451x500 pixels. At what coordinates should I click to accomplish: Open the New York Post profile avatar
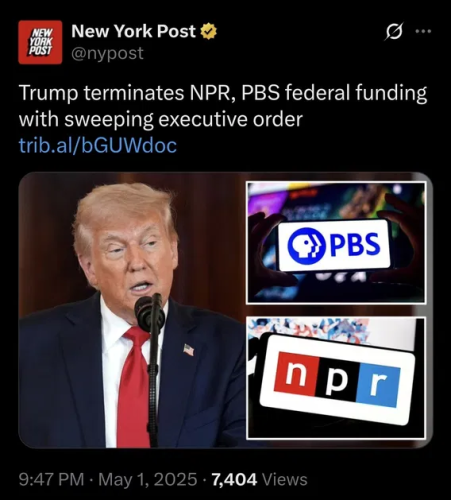(40, 42)
